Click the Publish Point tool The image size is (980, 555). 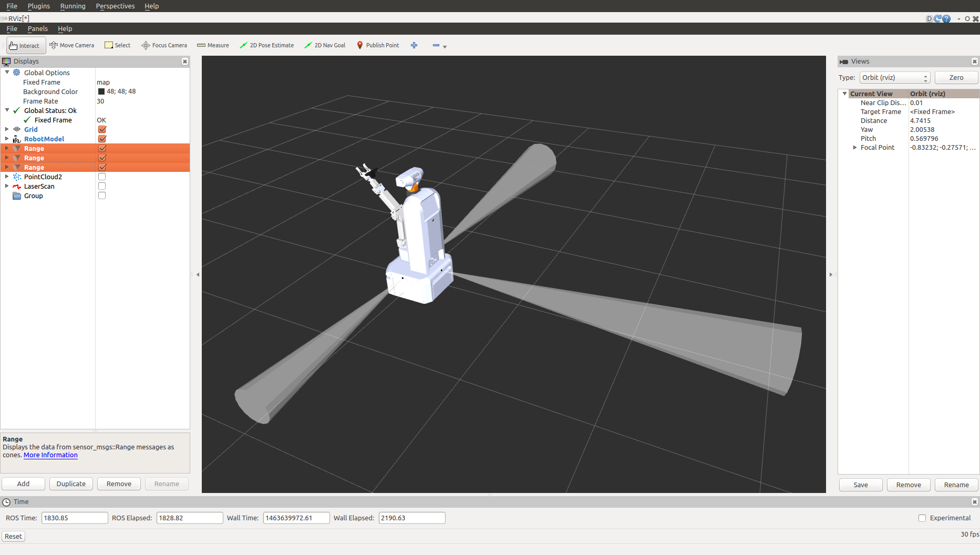click(378, 46)
